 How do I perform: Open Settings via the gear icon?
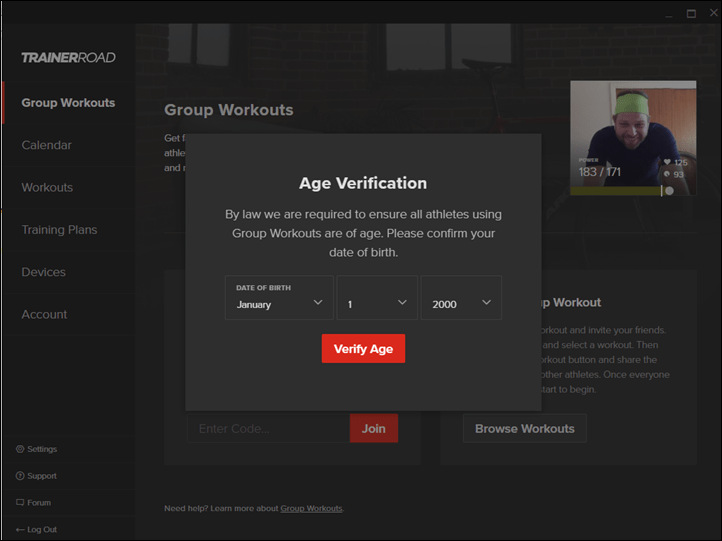20,449
